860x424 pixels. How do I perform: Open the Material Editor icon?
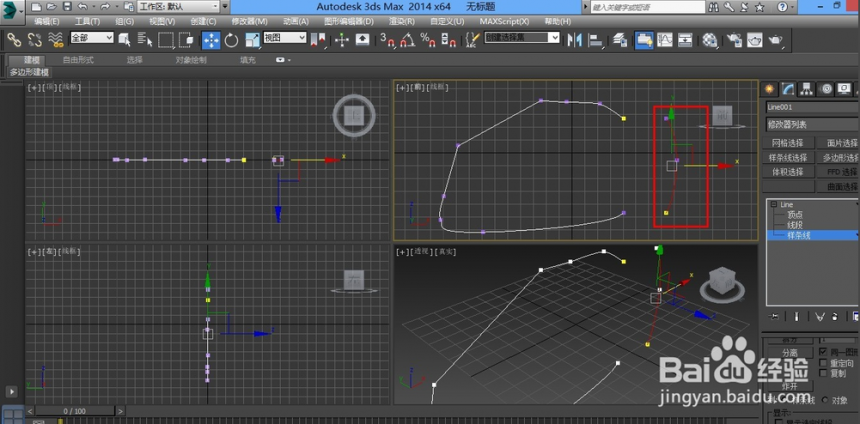click(x=710, y=40)
